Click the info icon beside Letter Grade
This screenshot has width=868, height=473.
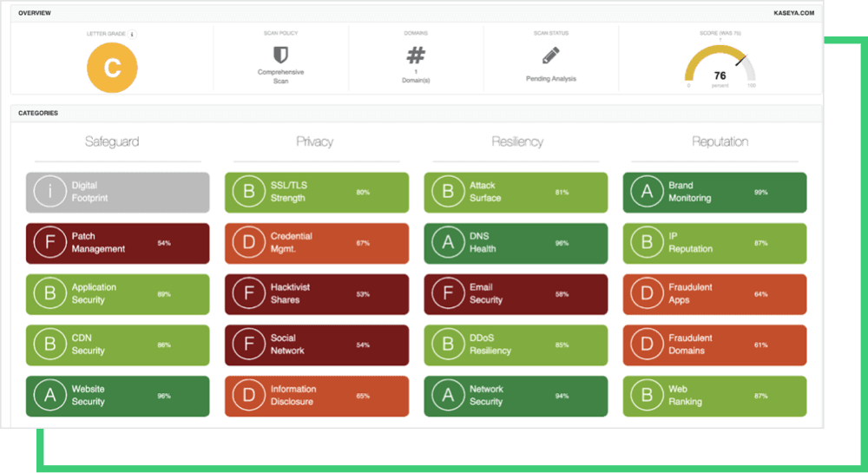pos(132,34)
